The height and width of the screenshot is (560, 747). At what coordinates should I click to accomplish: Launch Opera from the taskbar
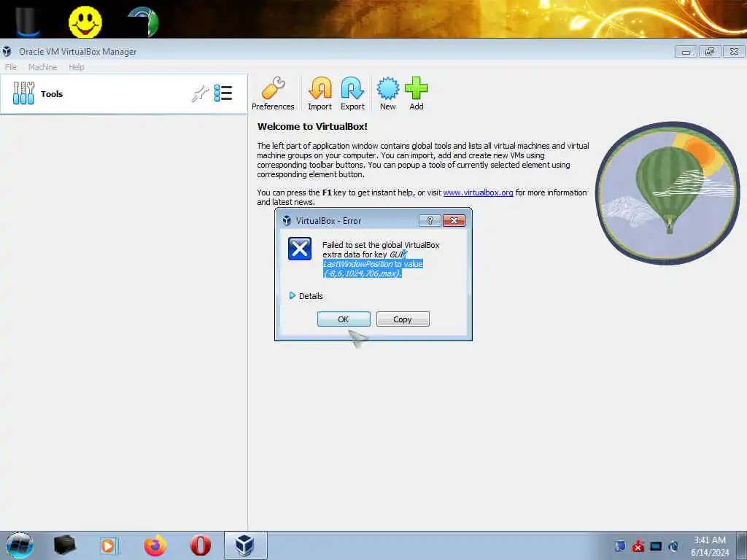point(201,545)
